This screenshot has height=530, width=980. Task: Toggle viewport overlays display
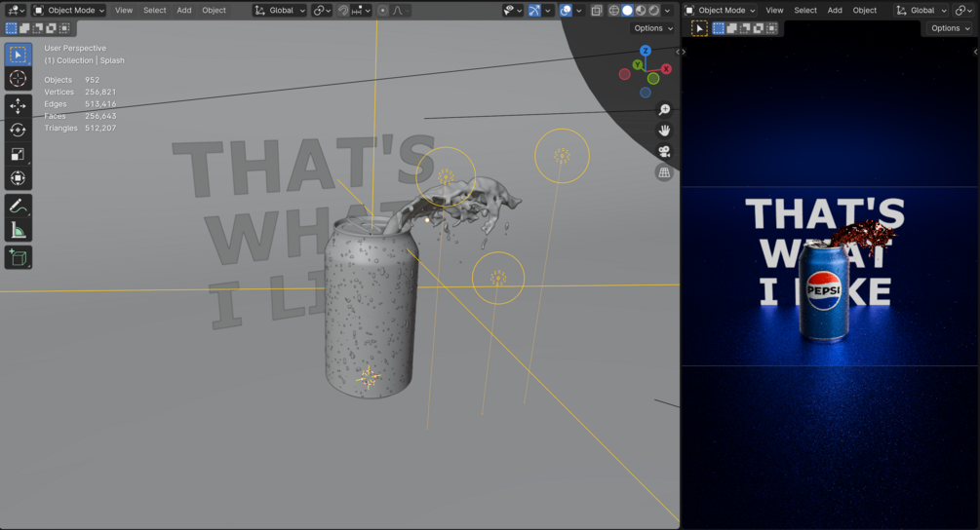pos(566,10)
